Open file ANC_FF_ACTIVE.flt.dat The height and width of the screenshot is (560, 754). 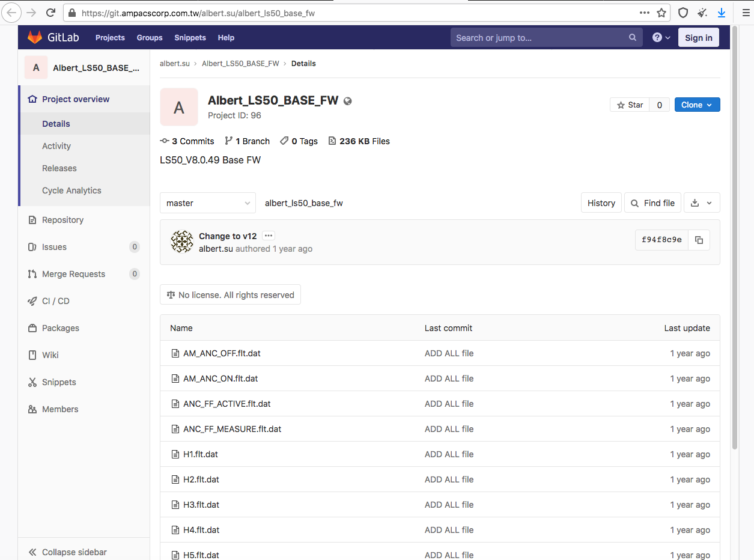click(227, 404)
